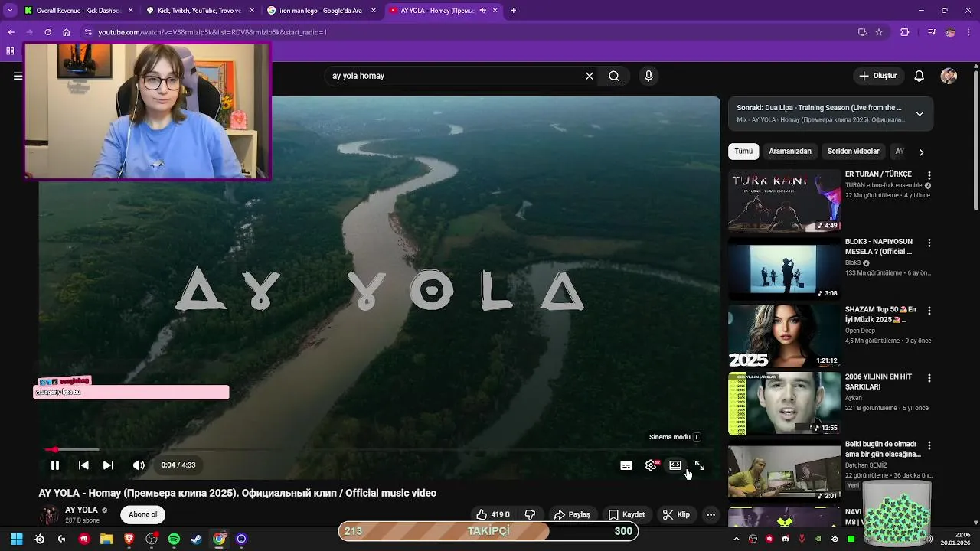Open browser extensions puzzle icon

905,32
